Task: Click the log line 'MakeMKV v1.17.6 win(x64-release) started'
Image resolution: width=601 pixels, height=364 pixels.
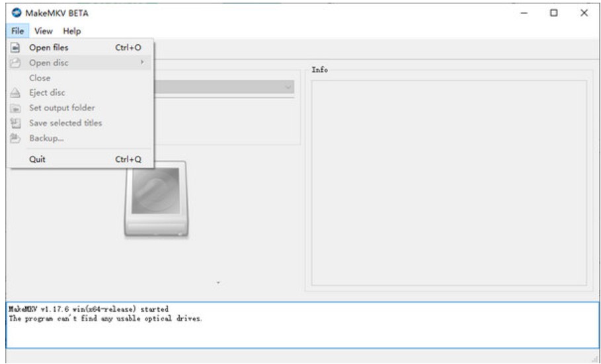Action: click(x=89, y=309)
